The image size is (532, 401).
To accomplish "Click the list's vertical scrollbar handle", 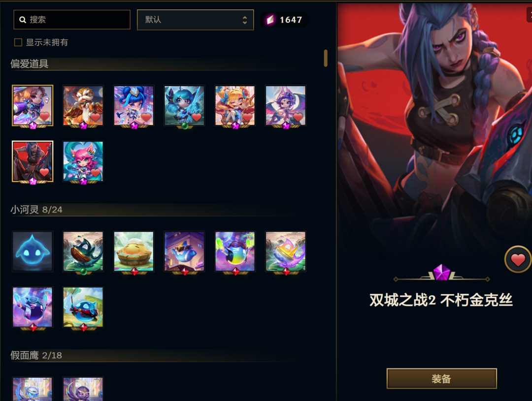I will pyautogui.click(x=326, y=58).
